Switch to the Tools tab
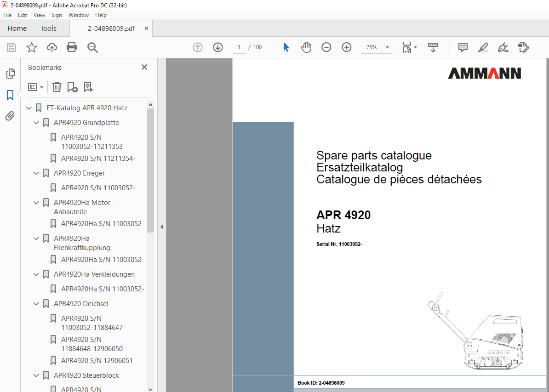The width and height of the screenshot is (549, 392). coord(48,28)
